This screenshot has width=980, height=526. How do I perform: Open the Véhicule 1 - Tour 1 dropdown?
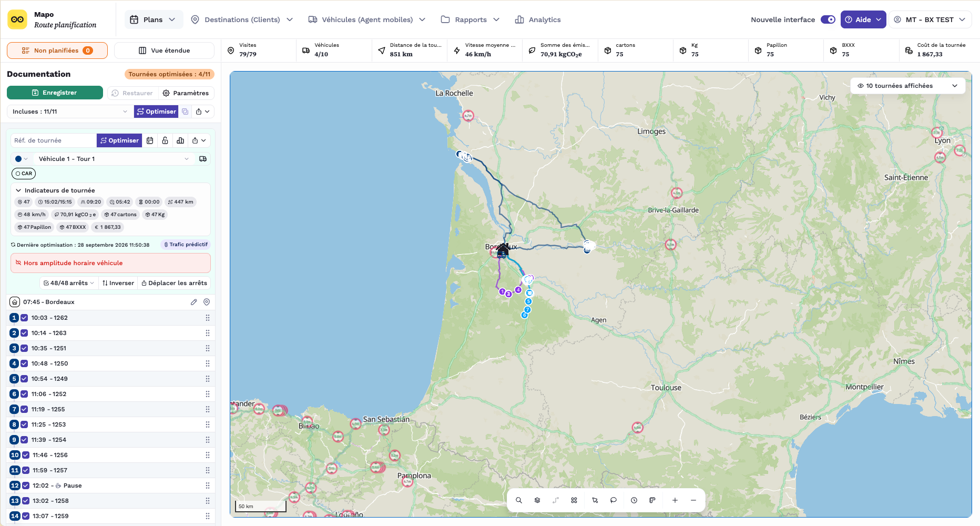pos(114,159)
